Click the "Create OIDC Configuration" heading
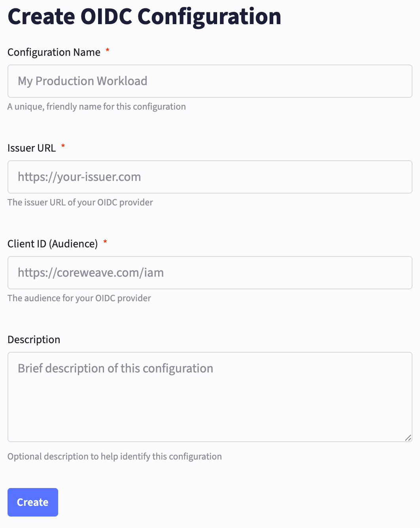The height and width of the screenshot is (528, 420). click(x=144, y=17)
